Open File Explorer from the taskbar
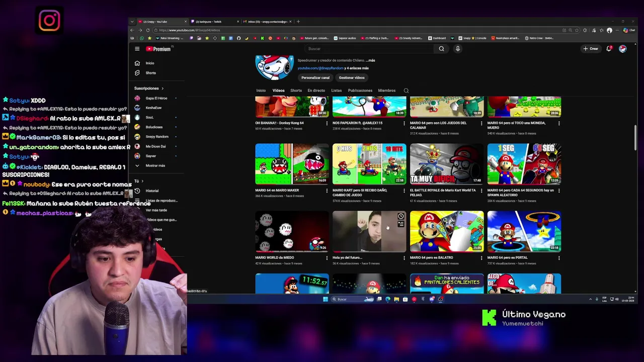Image resolution: width=644 pixels, height=362 pixels. [x=396, y=299]
